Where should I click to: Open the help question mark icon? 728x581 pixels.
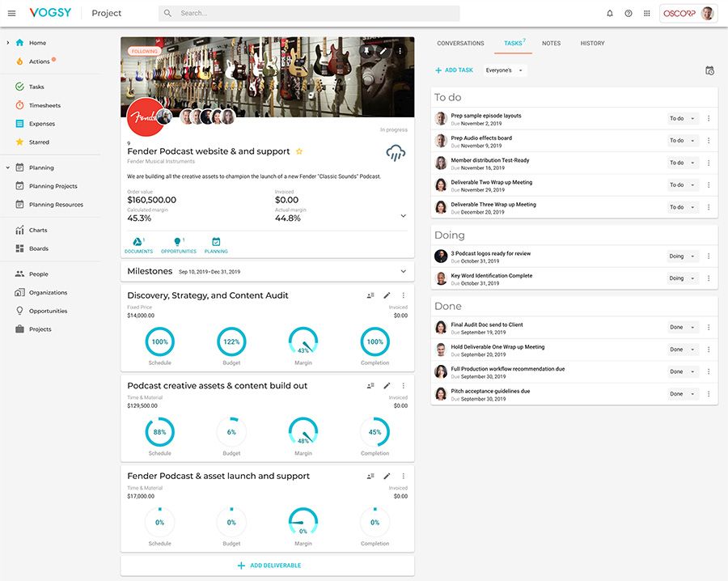(x=629, y=14)
